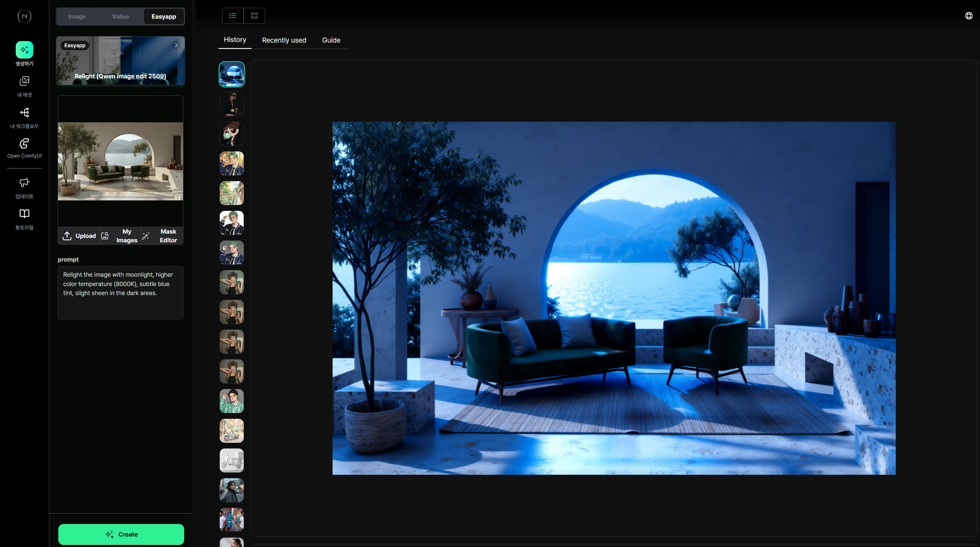Open the 튜토리얼 book icon

[24, 213]
